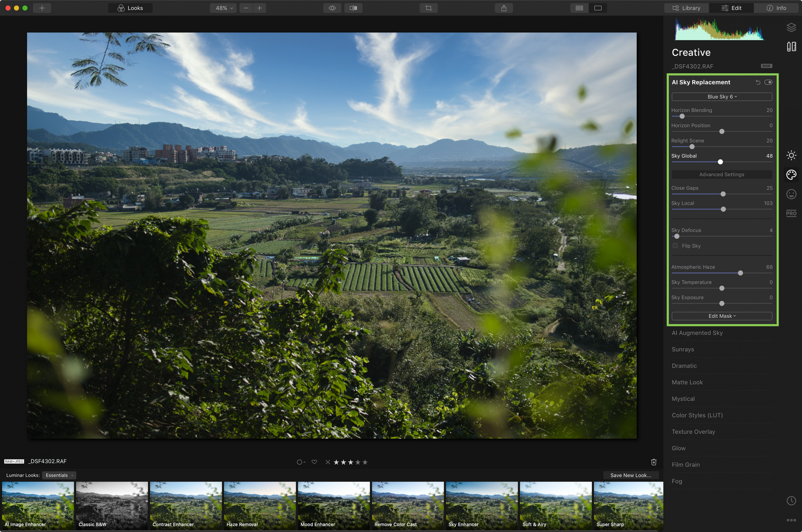Open the Layers panel icon
This screenshot has height=532, width=802.
[791, 28]
